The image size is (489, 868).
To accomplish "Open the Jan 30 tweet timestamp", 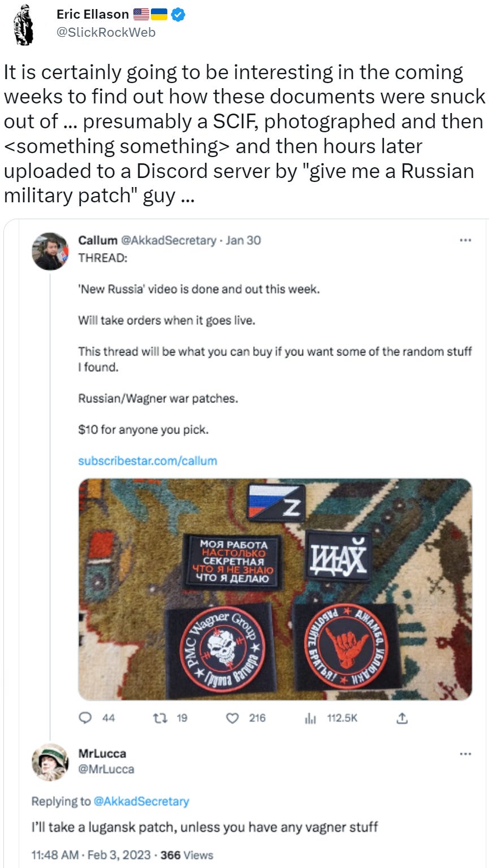I will pyautogui.click(x=243, y=240).
